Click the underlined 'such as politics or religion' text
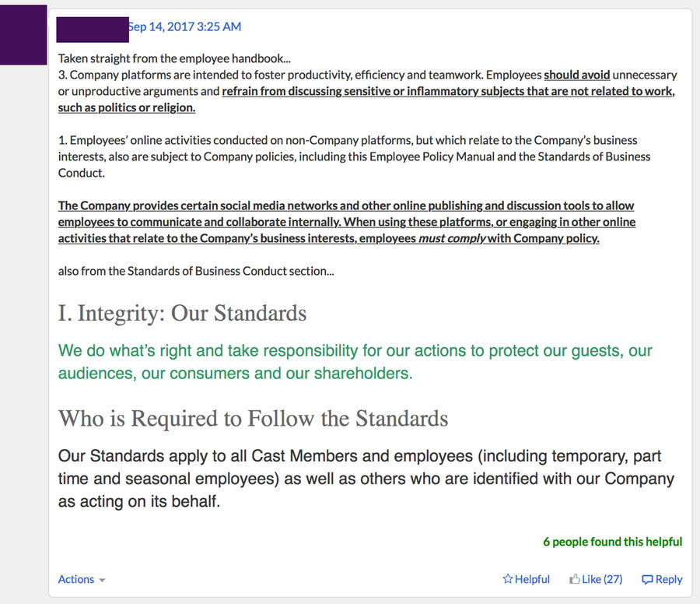Image resolution: width=700 pixels, height=604 pixels. (127, 107)
